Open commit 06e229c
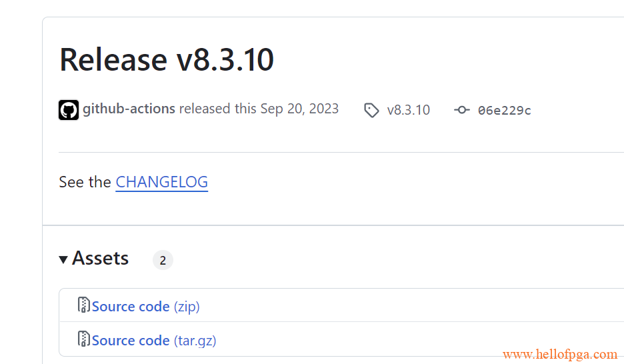The width and height of the screenshot is (624, 364). click(504, 110)
